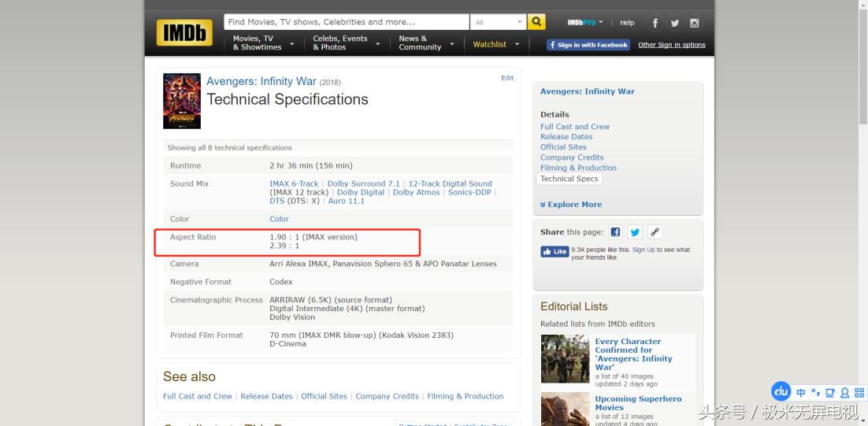
Task: Open See also Filming & Production link
Action: point(465,396)
